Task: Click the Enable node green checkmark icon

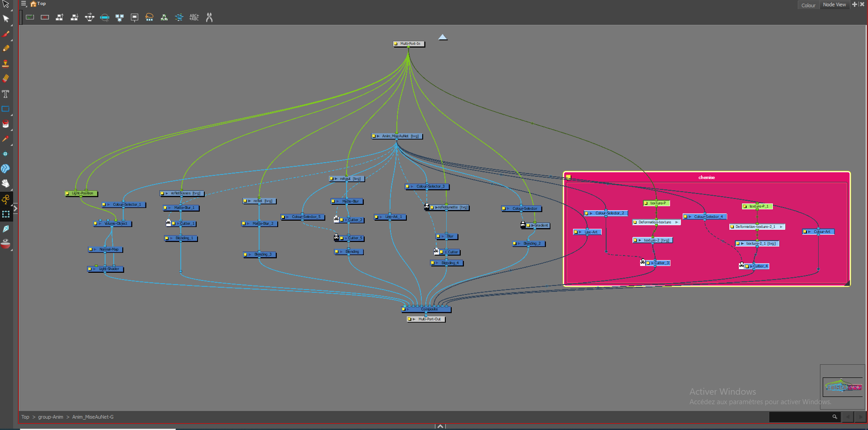Action: pos(30,17)
